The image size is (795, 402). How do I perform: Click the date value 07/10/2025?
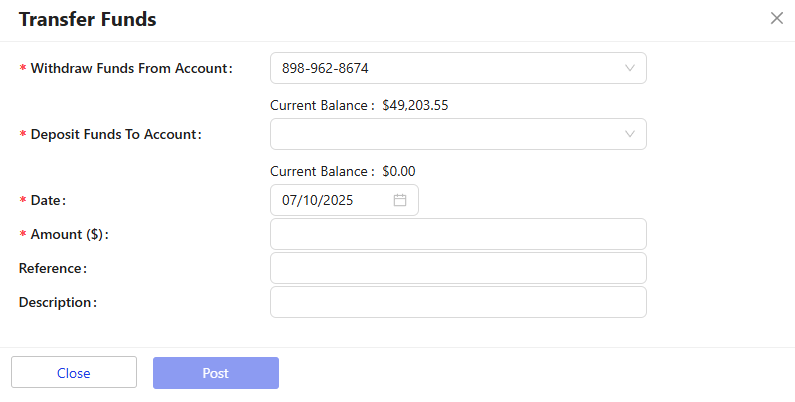(x=317, y=200)
